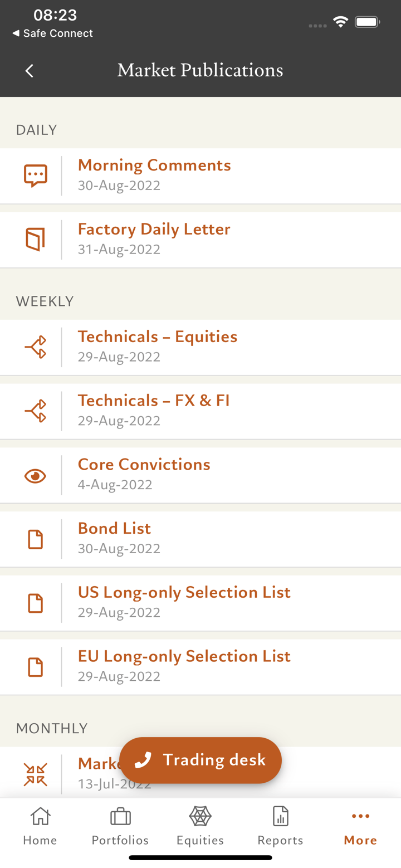
Task: Switch to the Home tab
Action: (40, 827)
